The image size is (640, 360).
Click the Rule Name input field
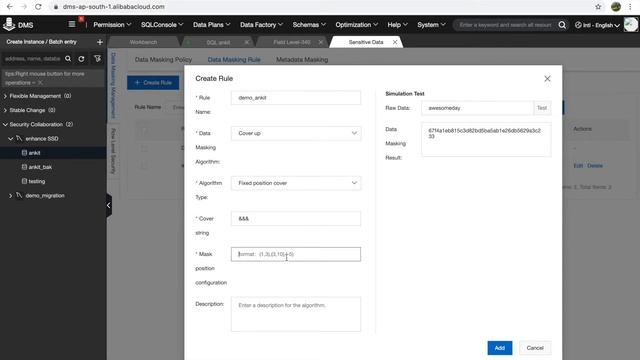pos(296,98)
